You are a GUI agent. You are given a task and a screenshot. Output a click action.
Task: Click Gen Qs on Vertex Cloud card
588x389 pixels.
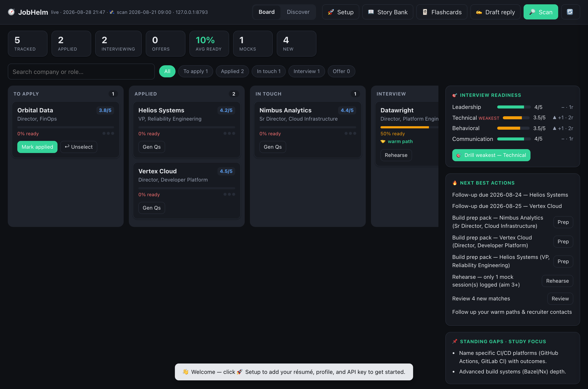click(x=152, y=208)
